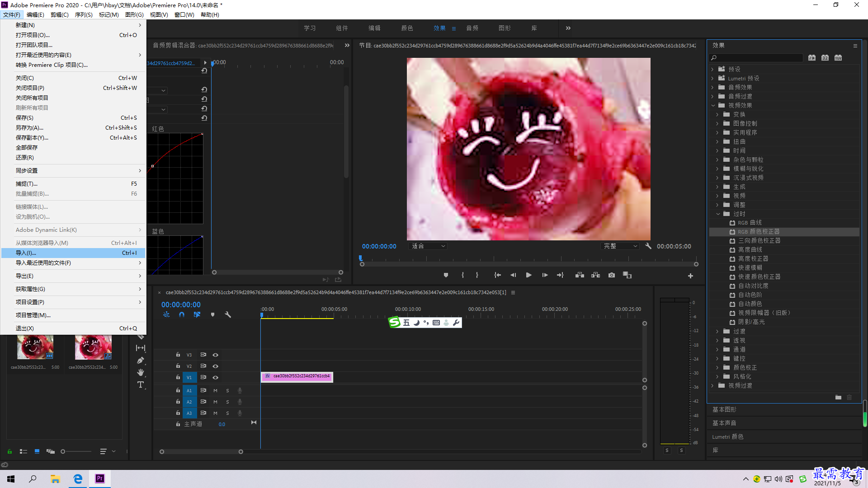Solo audio track A2
This screenshot has width=868, height=488.
[x=227, y=402]
